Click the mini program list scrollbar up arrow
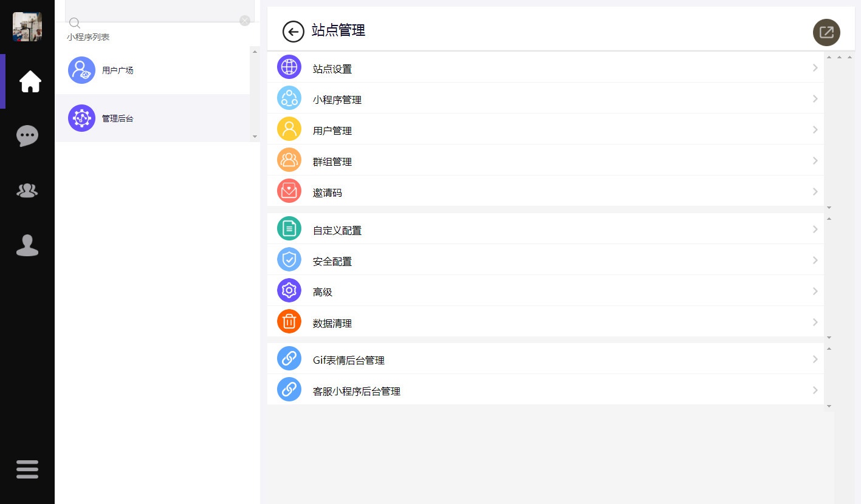 coord(255,51)
